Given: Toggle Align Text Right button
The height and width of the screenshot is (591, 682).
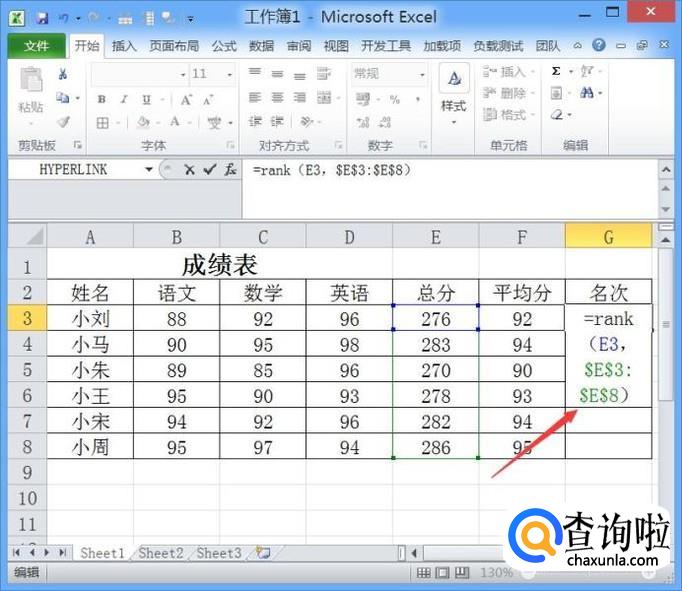Looking at the screenshot, I should pyautogui.click(x=300, y=97).
